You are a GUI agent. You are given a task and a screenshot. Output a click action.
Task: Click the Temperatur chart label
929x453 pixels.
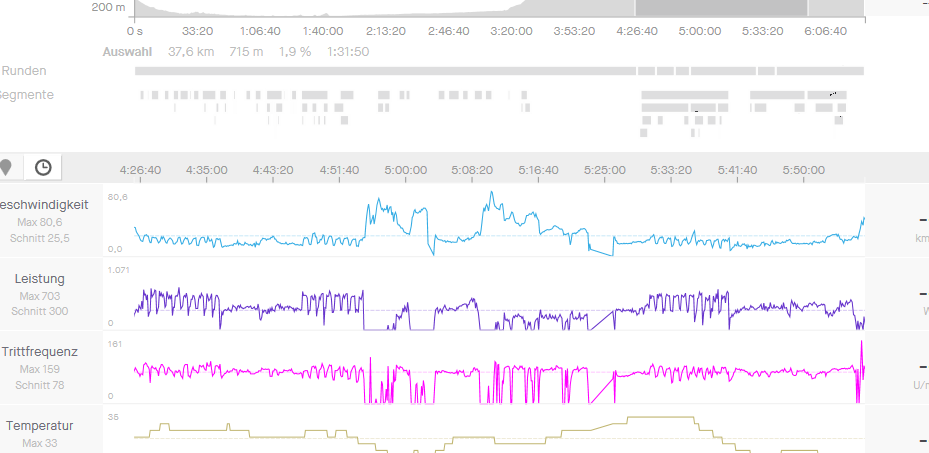point(40,425)
